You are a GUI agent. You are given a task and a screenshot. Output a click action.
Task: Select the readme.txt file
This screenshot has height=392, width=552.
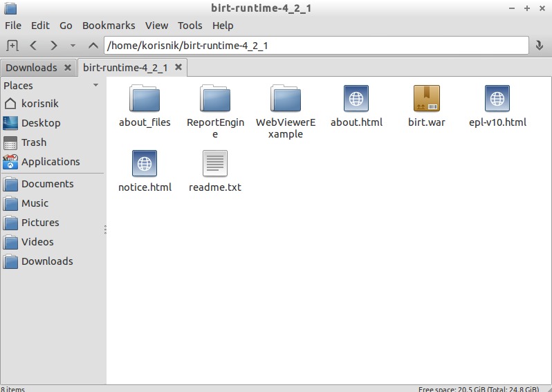[215, 171]
